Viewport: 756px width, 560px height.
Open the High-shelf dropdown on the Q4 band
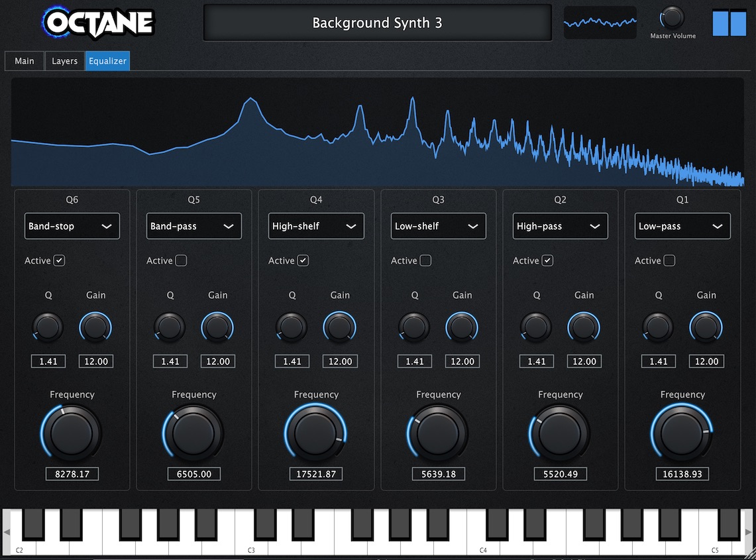(316, 226)
